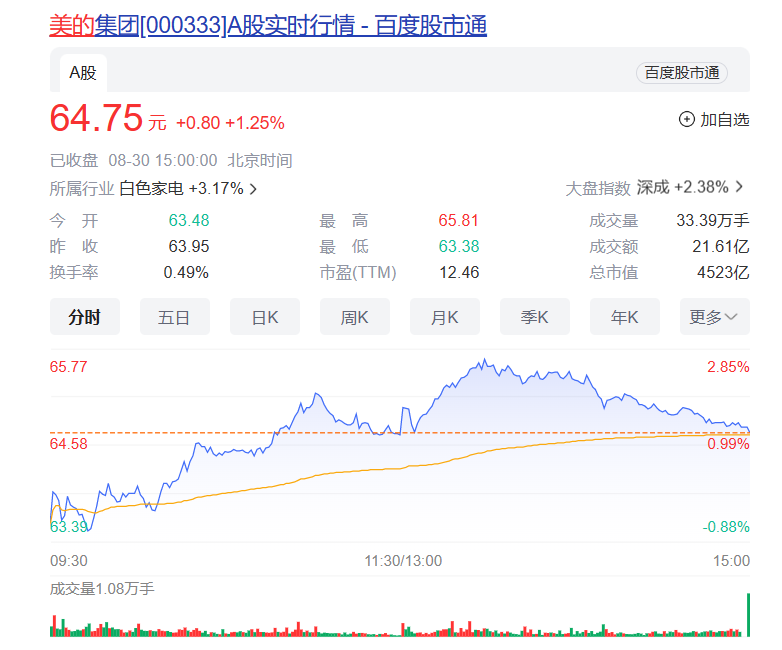Click the close timestamp 08-30 15:00:00
Image resolution: width=782 pixels, height=650 pixels.
163,161
